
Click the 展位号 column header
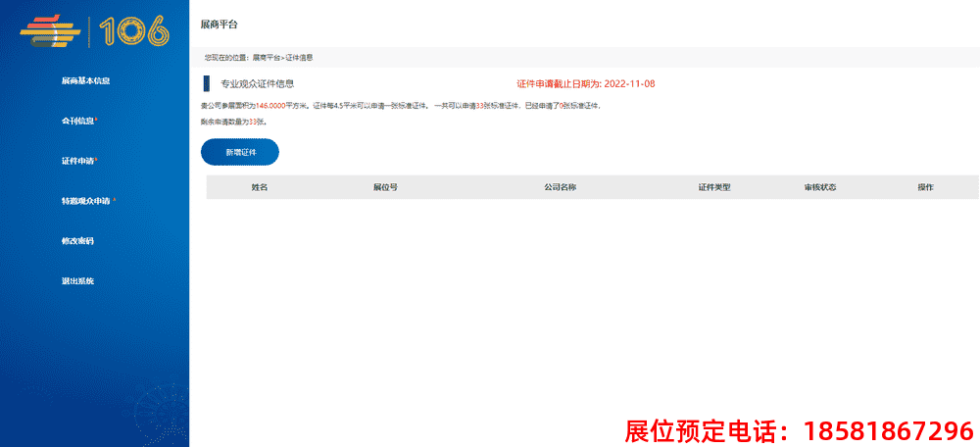[x=385, y=187]
